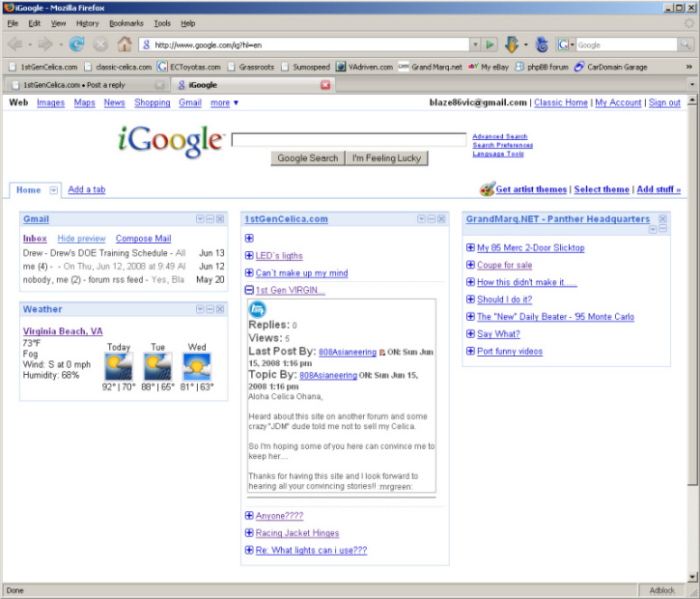The height and width of the screenshot is (599, 700).
Task: Expand the Coupe for sale post
Action: pyautogui.click(x=470, y=265)
